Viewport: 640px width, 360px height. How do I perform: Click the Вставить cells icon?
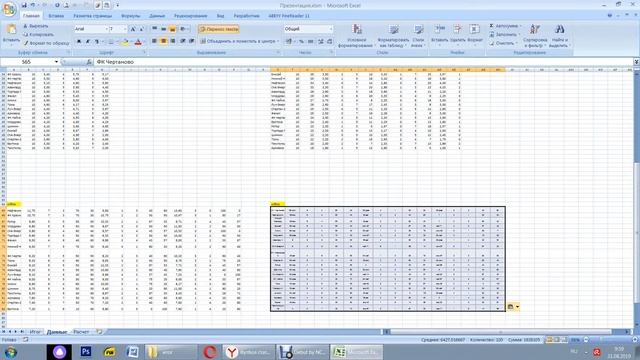tap(440, 29)
